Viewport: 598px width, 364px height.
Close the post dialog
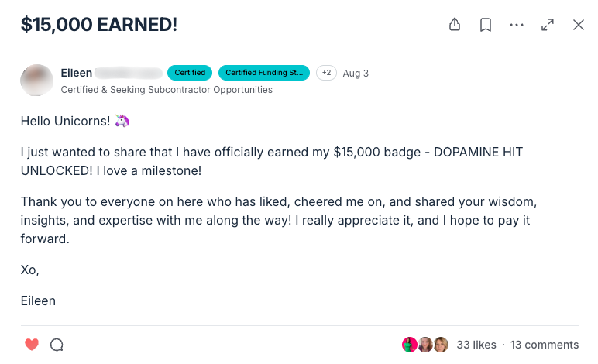tap(579, 25)
